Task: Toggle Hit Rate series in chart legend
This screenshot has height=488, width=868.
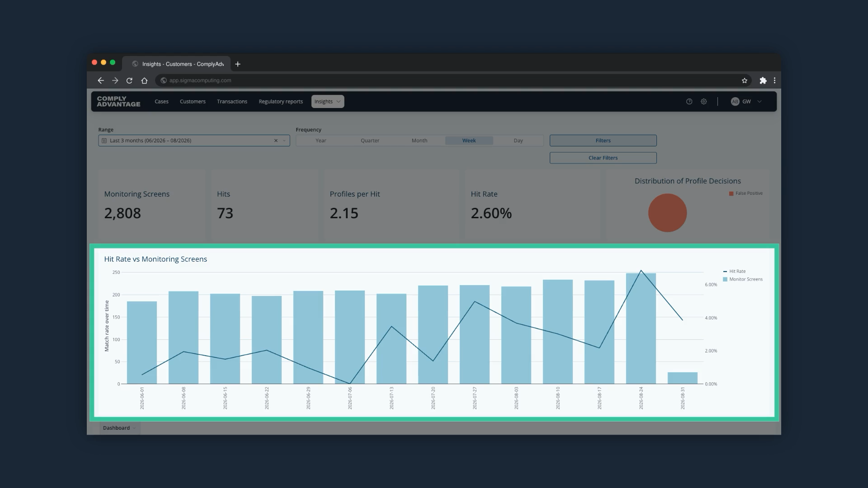Action: [x=735, y=272]
